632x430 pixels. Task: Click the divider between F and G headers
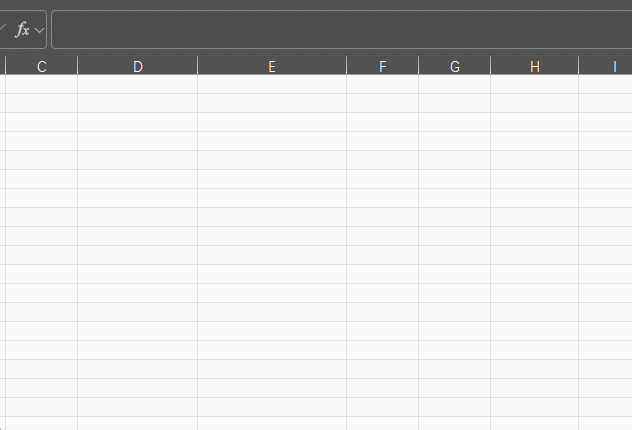(x=418, y=65)
